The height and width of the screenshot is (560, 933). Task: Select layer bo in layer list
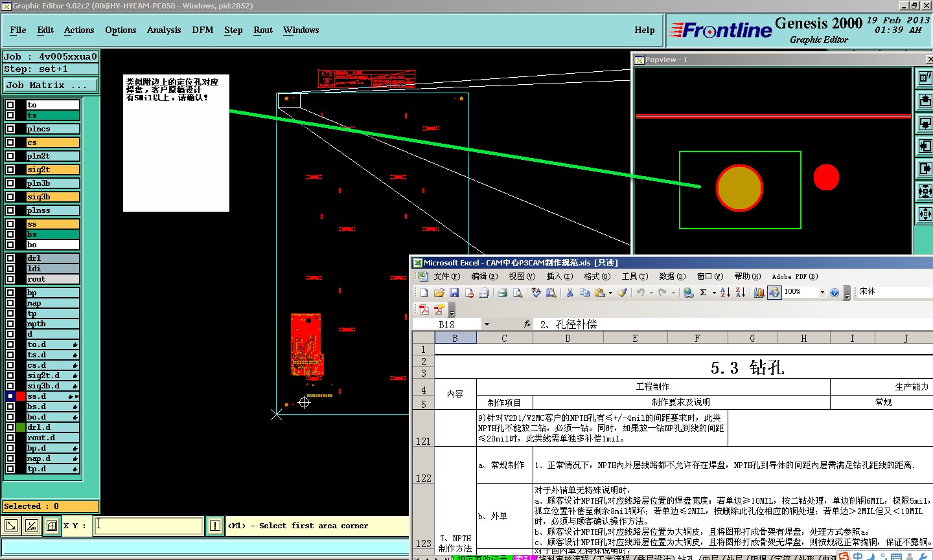pos(52,245)
